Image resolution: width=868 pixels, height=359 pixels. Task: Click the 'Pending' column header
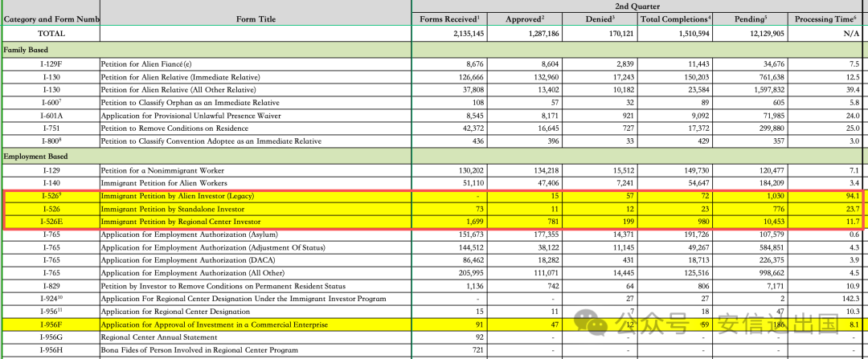click(750, 19)
